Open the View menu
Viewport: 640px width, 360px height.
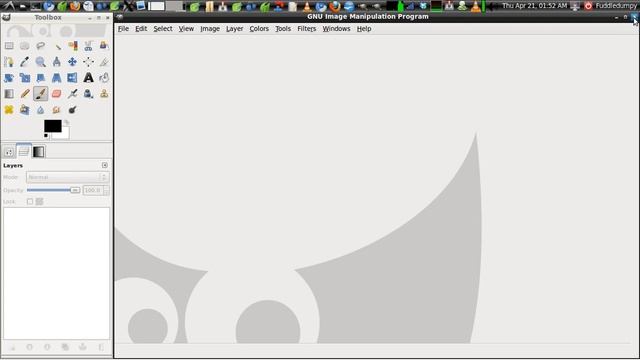point(186,29)
